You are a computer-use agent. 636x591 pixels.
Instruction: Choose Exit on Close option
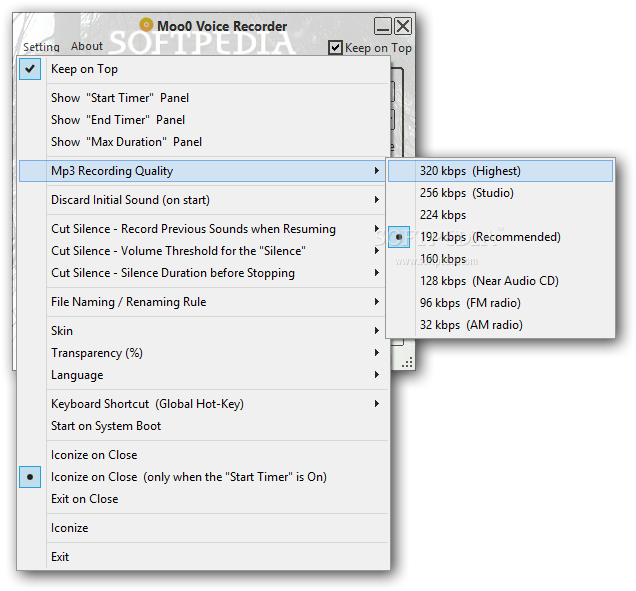[204, 499]
